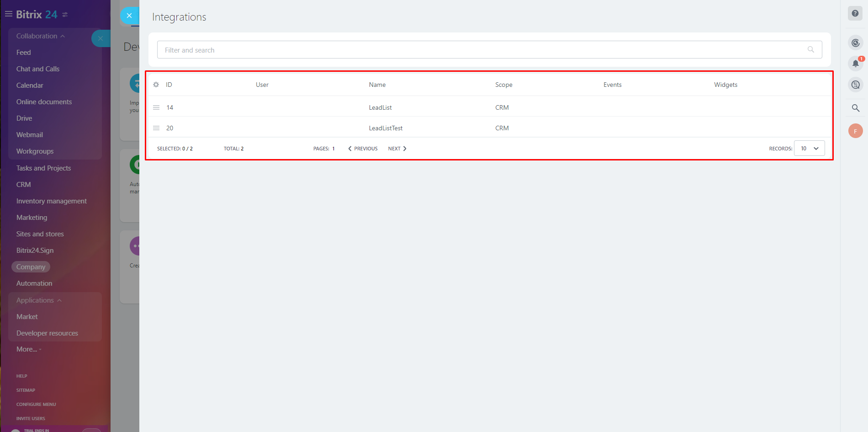Click the orange F profile avatar
Viewport: 868px width, 432px height.
click(855, 131)
